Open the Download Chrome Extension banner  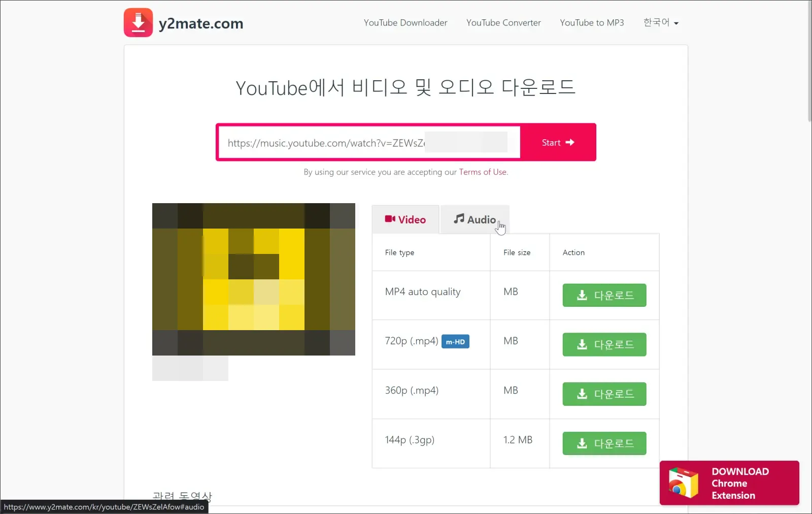pyautogui.click(x=729, y=483)
